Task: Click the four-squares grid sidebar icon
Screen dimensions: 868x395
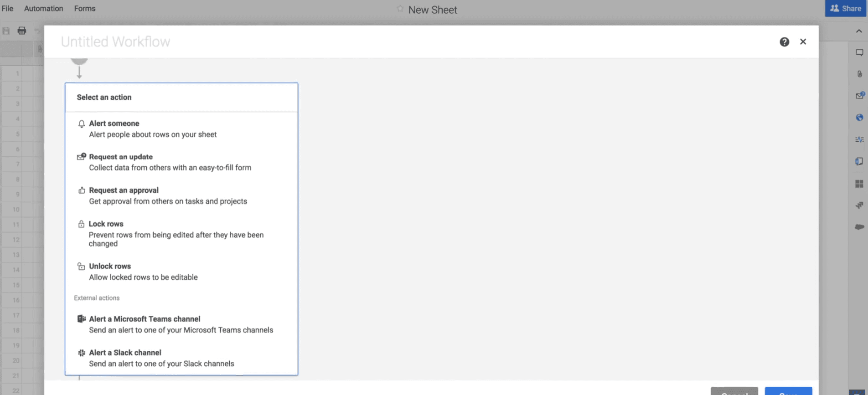Action: point(859,184)
